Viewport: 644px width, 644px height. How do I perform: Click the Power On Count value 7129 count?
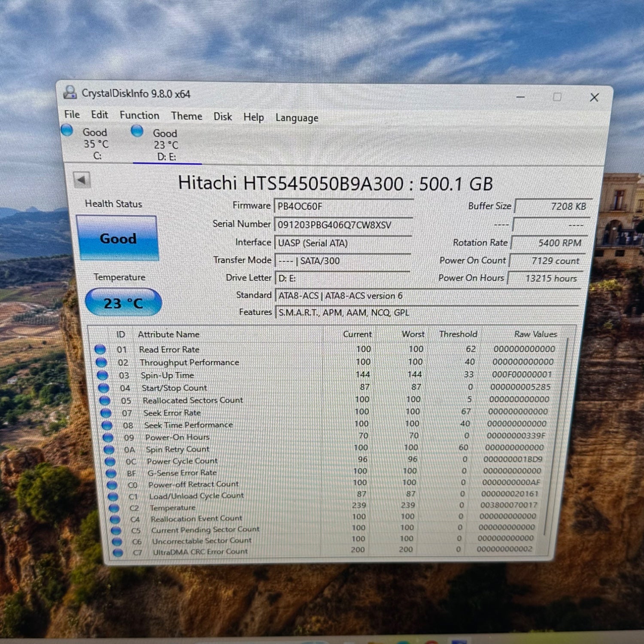click(x=547, y=261)
